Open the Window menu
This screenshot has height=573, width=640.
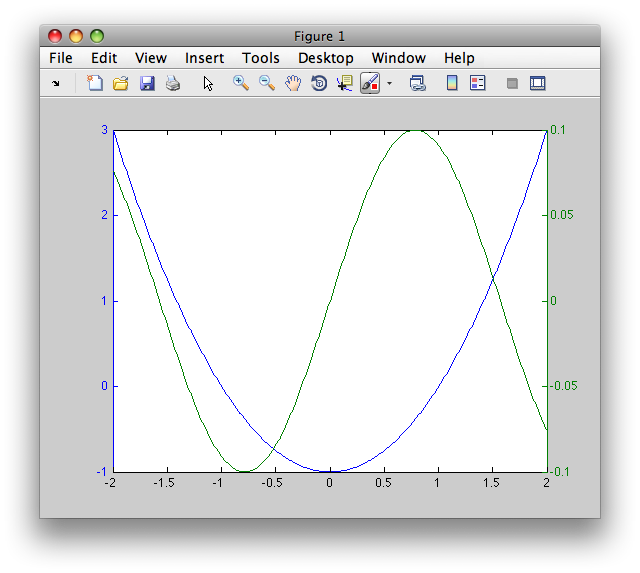point(399,58)
